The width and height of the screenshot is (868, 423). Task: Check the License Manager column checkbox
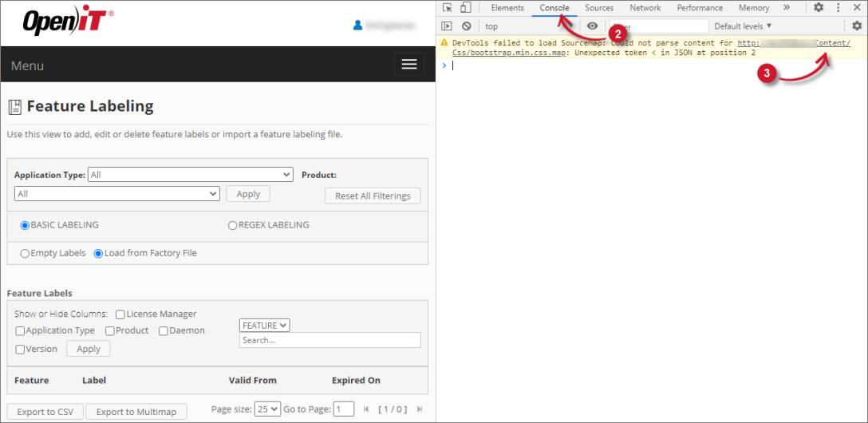point(120,314)
